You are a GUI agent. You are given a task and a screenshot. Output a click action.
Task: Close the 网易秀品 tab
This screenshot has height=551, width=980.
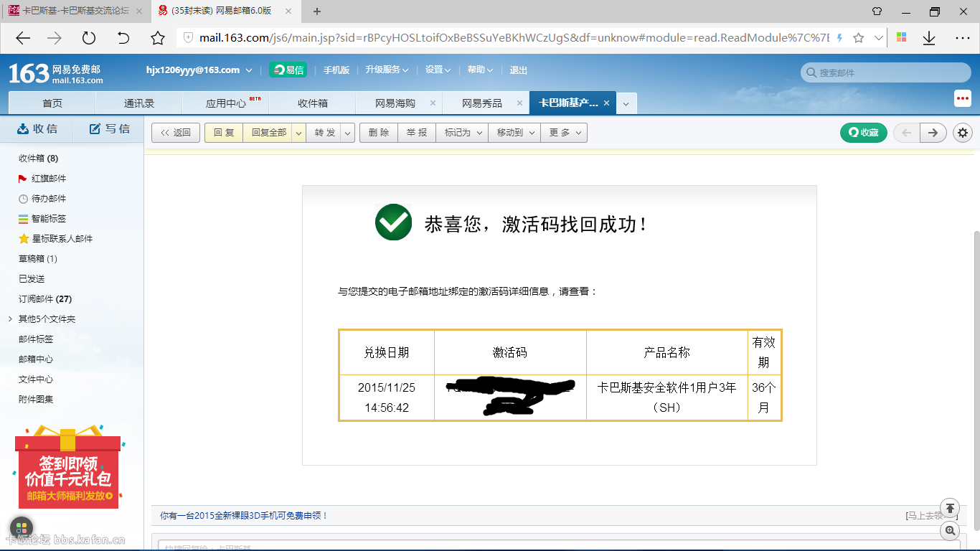(519, 103)
